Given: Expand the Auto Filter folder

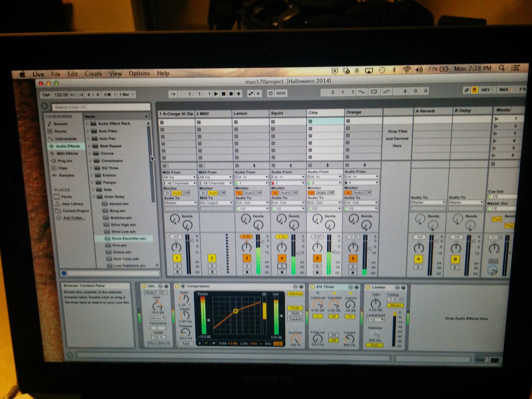Looking at the screenshot, I should [88, 131].
